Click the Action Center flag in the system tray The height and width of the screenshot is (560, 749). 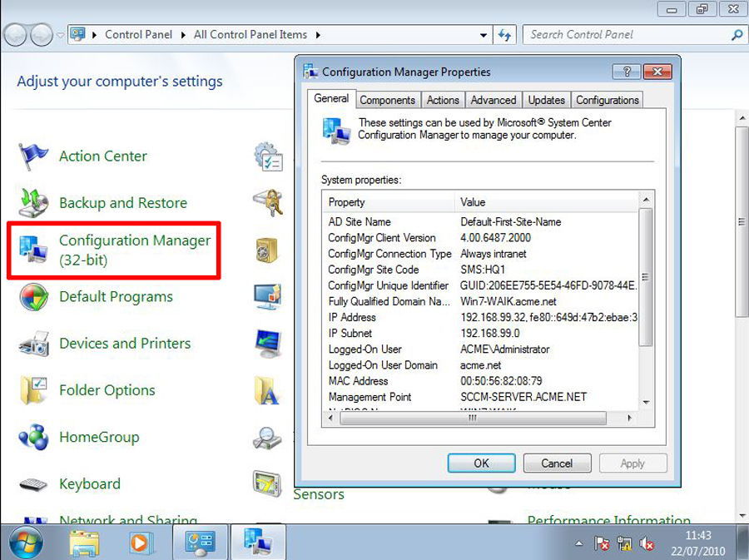pyautogui.click(x=602, y=543)
